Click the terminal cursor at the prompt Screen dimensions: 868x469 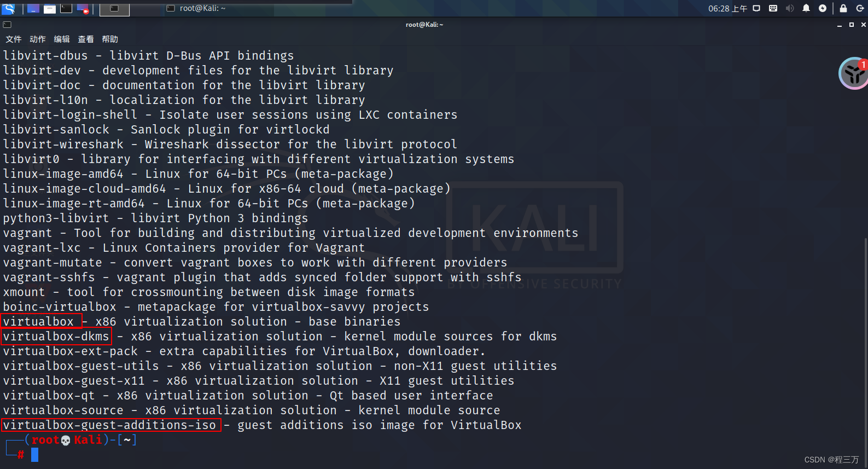(x=34, y=454)
